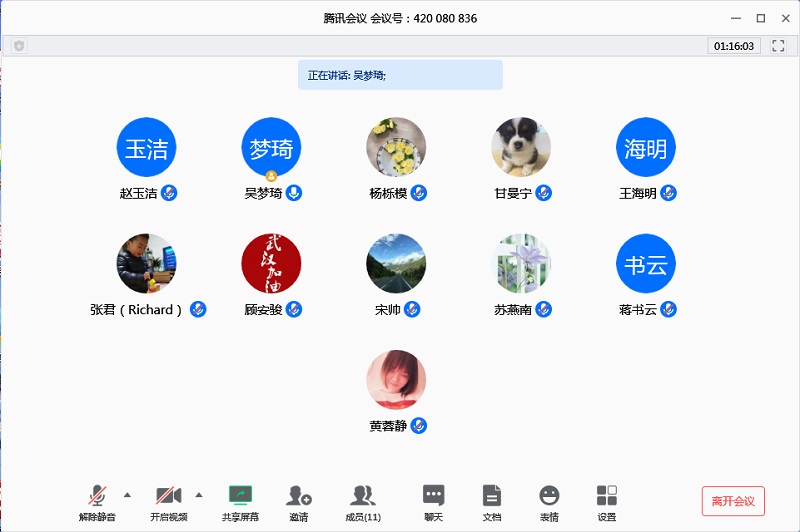Click the microphone icon beside 吴梦琦

[x=294, y=193]
